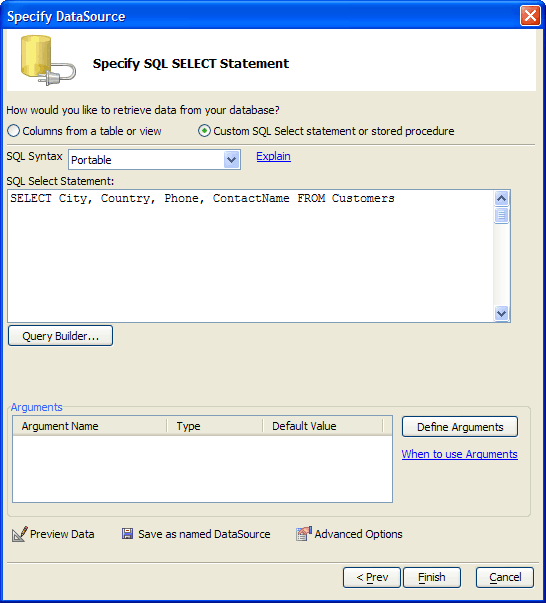This screenshot has height=603, width=546.
Task: Close the Specify DataSource dialog
Action: coord(530,16)
